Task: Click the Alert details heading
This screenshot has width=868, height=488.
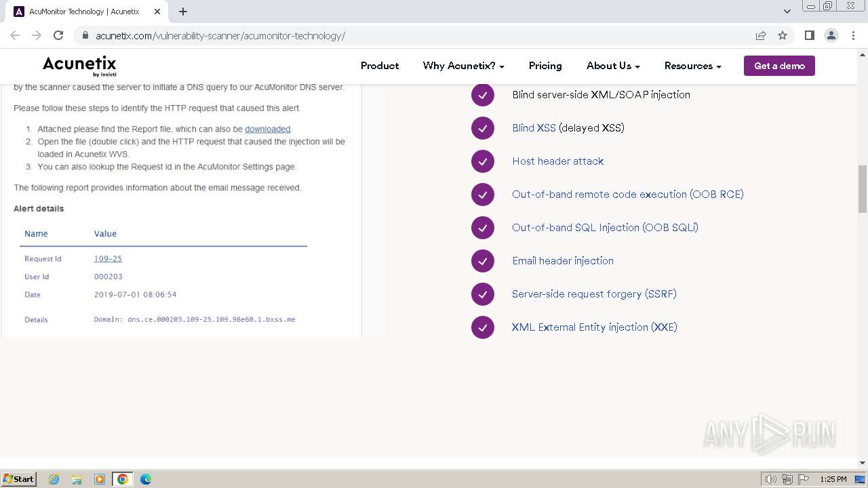Action: click(x=39, y=209)
